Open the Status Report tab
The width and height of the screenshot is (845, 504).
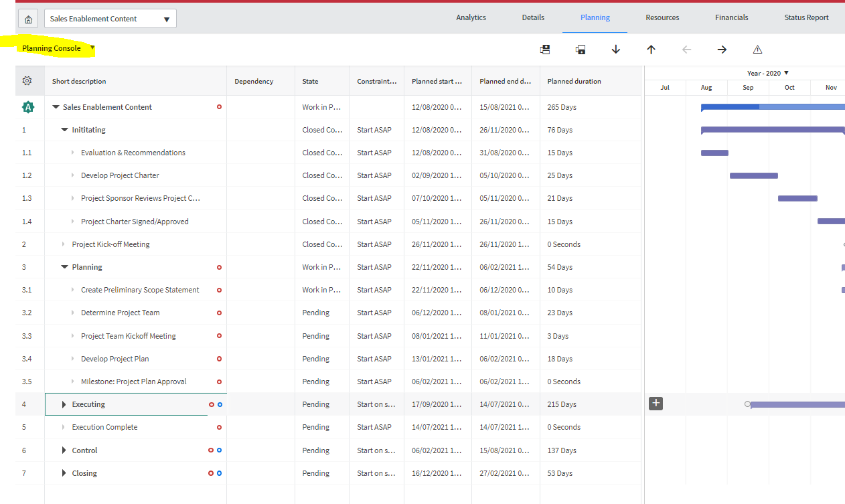806,17
